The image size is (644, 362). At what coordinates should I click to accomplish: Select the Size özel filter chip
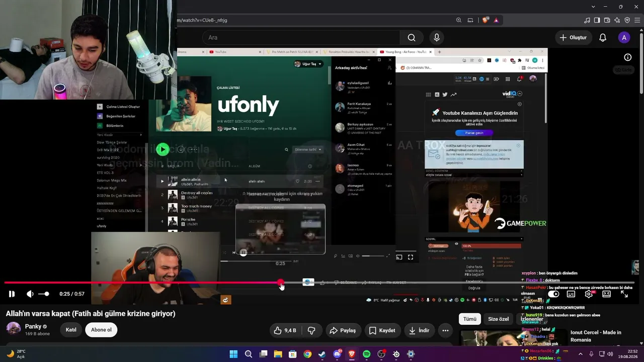pos(498,319)
